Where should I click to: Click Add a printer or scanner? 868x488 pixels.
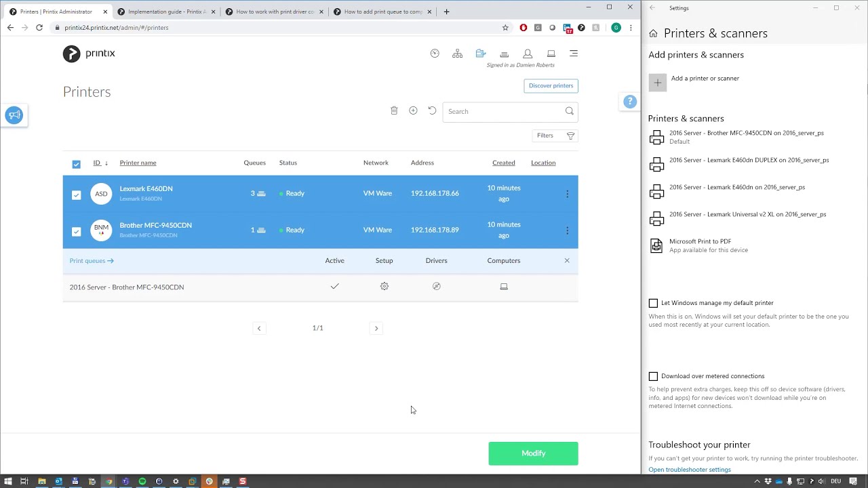pos(694,82)
